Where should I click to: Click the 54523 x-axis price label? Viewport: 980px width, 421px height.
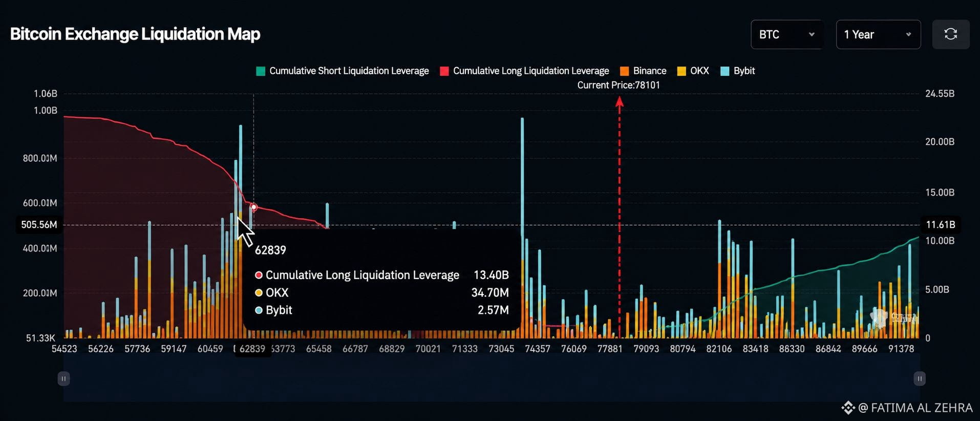(65, 349)
